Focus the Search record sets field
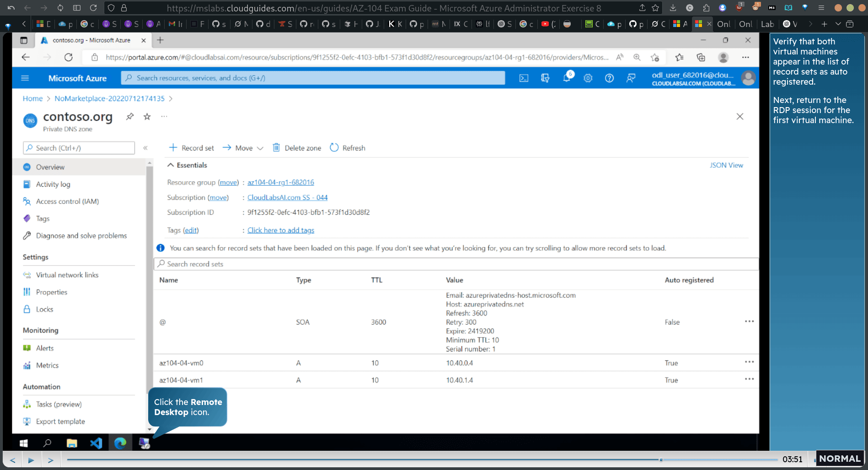Screen dimensions: 868x470 pyautogui.click(x=456, y=264)
